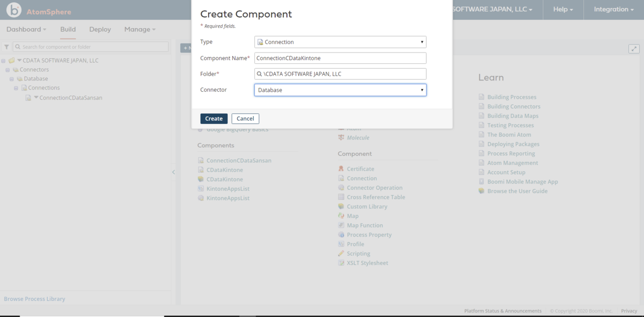Click the Certificate component icon
The image size is (644, 317).
[341, 169]
